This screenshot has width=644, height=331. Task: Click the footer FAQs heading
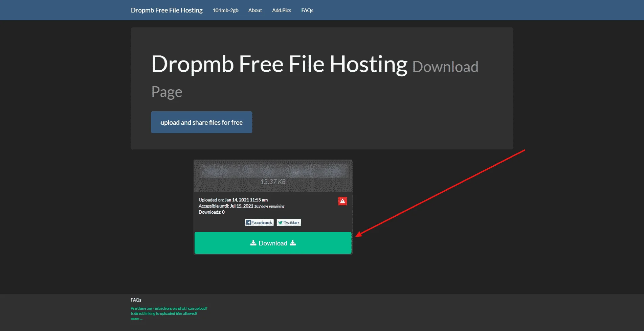tap(136, 300)
